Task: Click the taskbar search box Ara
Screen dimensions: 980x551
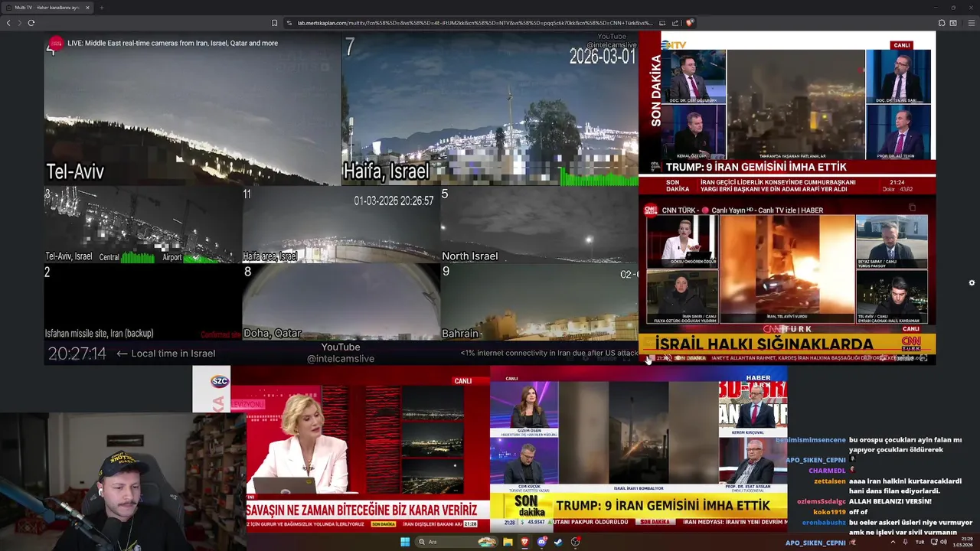Action: tap(456, 542)
